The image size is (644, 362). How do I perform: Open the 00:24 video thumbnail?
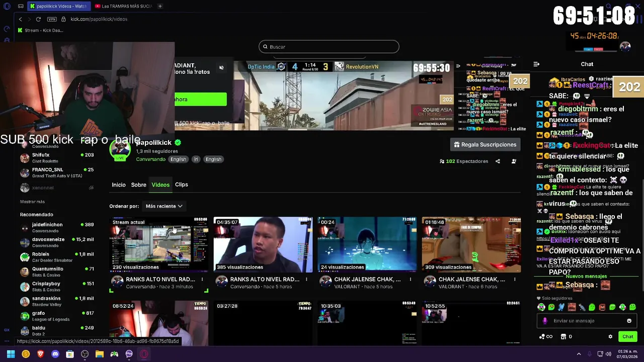tap(367, 244)
